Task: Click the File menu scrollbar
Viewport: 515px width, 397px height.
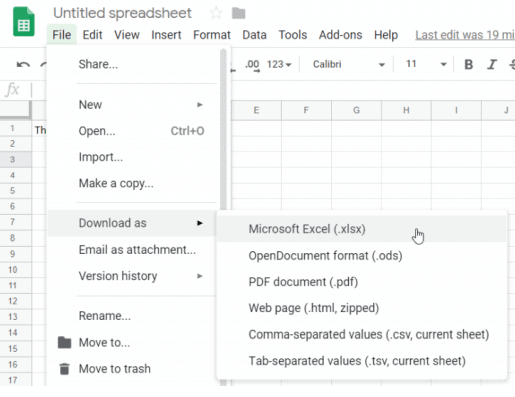Action: coord(223,130)
